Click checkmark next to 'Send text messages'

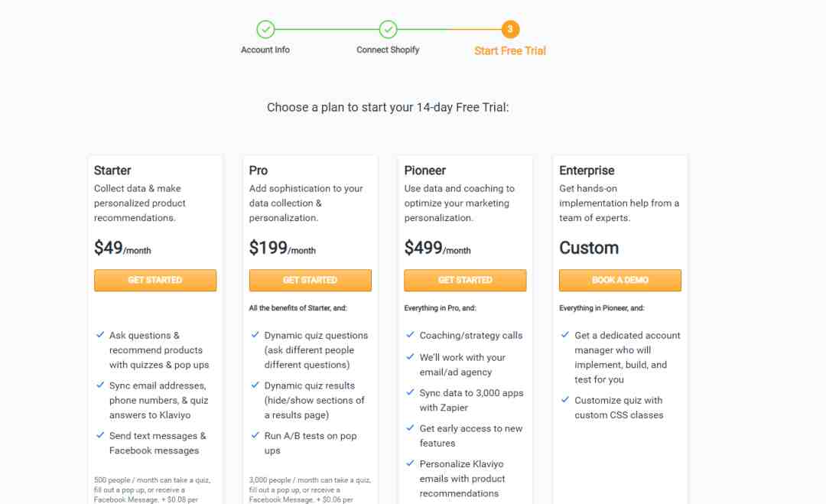coord(100,435)
